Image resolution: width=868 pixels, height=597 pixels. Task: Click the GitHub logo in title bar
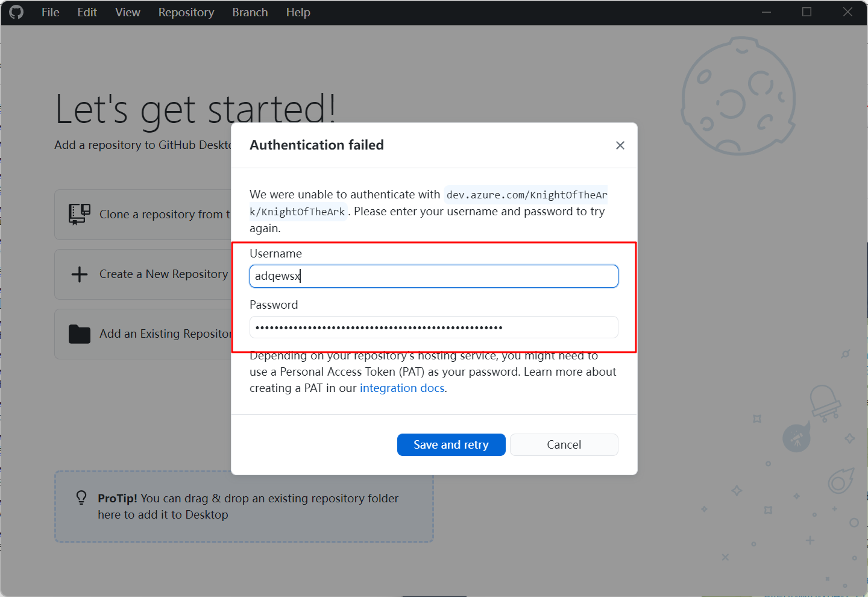click(16, 12)
